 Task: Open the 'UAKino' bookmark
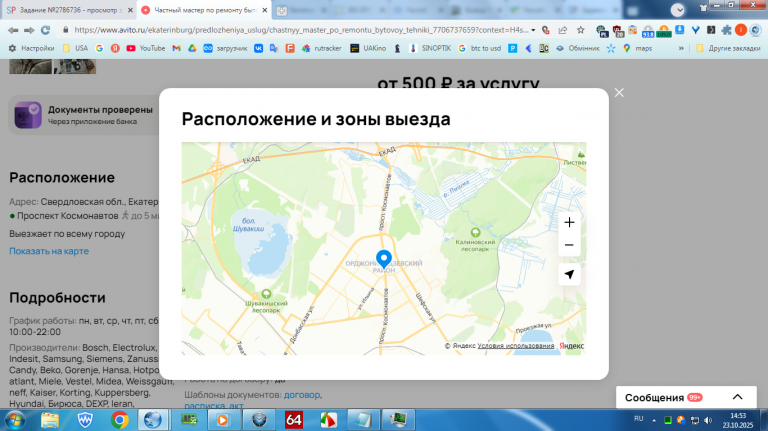[368, 48]
